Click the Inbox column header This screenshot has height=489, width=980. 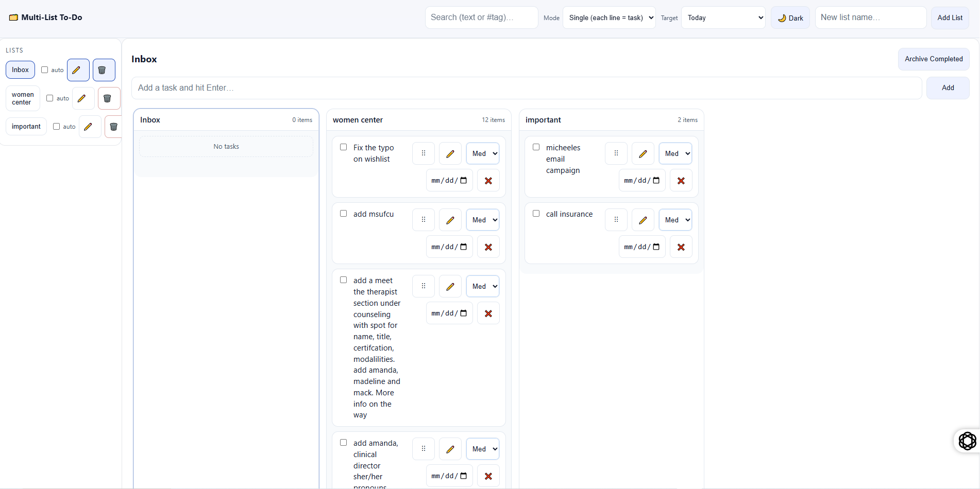click(226, 120)
